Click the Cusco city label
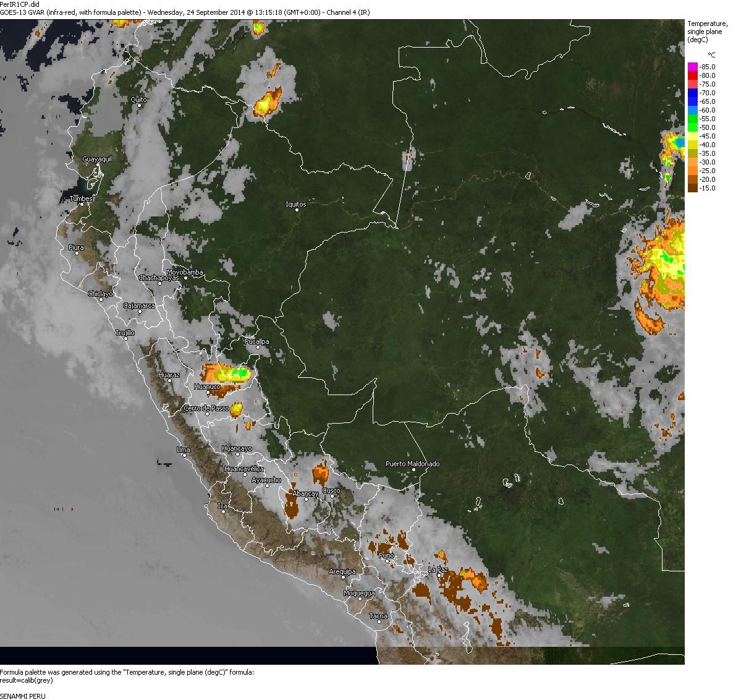 331,490
